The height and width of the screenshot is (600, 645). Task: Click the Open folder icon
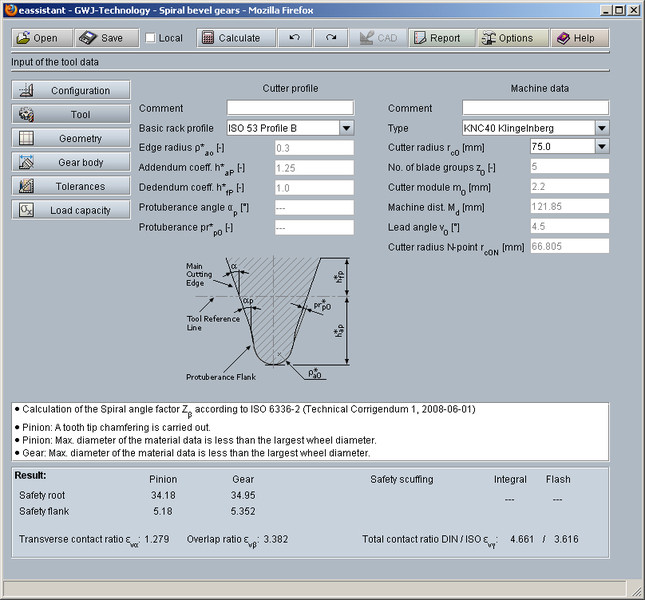click(x=23, y=38)
